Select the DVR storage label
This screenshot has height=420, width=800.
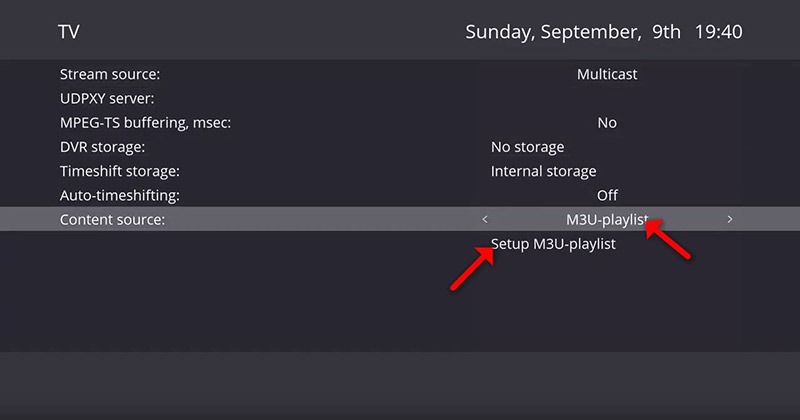point(103,147)
